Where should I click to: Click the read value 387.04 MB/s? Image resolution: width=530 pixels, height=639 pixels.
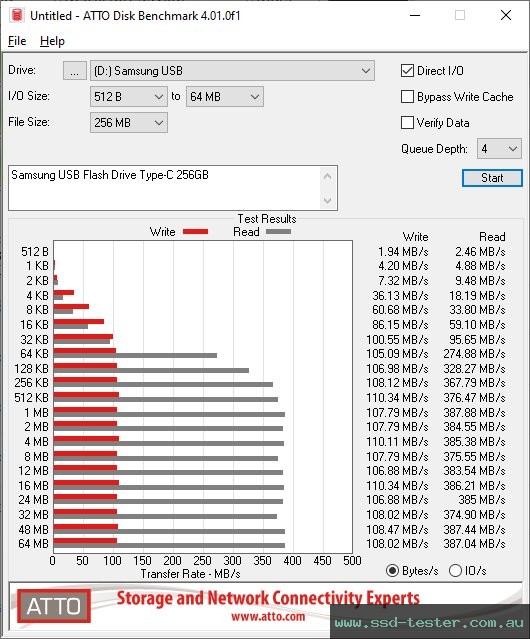pos(474,544)
